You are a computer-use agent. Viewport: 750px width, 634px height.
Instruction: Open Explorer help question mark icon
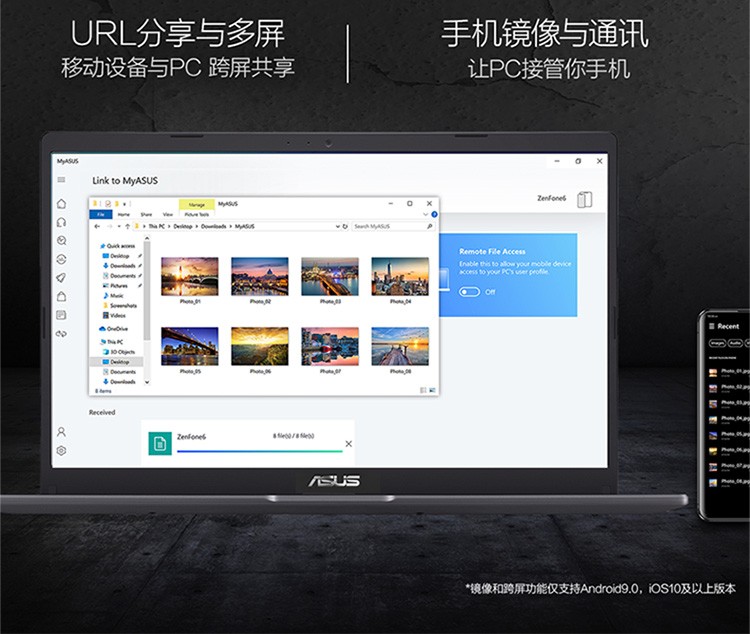pyautogui.click(x=434, y=214)
